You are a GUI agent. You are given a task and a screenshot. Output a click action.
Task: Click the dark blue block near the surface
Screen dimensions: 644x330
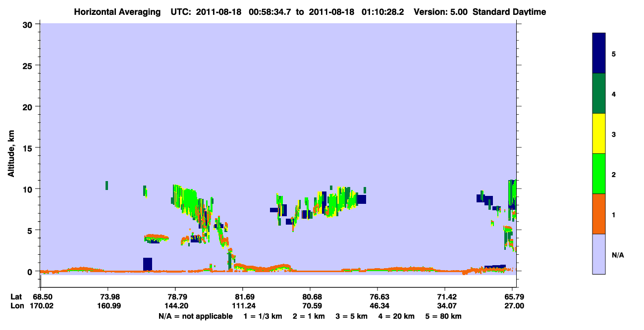pos(148,264)
